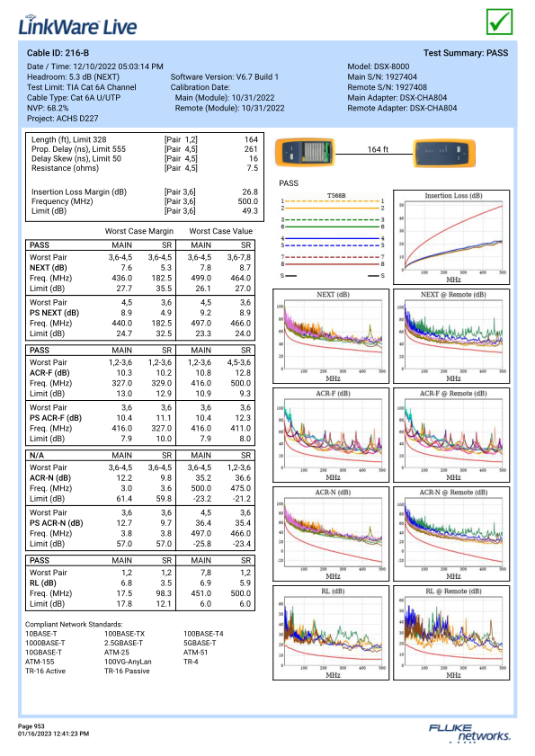The image size is (535, 756).
Task: Click the Cable ID: 216-B heading
Action: 58,53
